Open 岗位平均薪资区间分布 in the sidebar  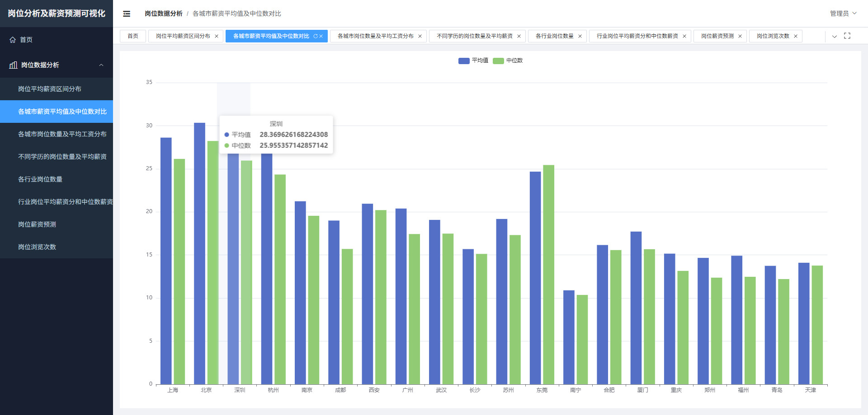click(57, 89)
